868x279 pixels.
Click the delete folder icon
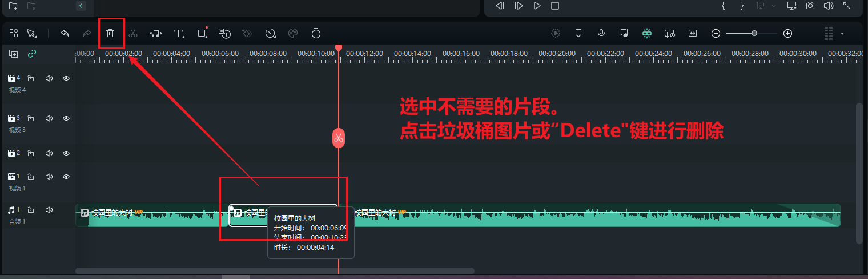click(x=32, y=6)
